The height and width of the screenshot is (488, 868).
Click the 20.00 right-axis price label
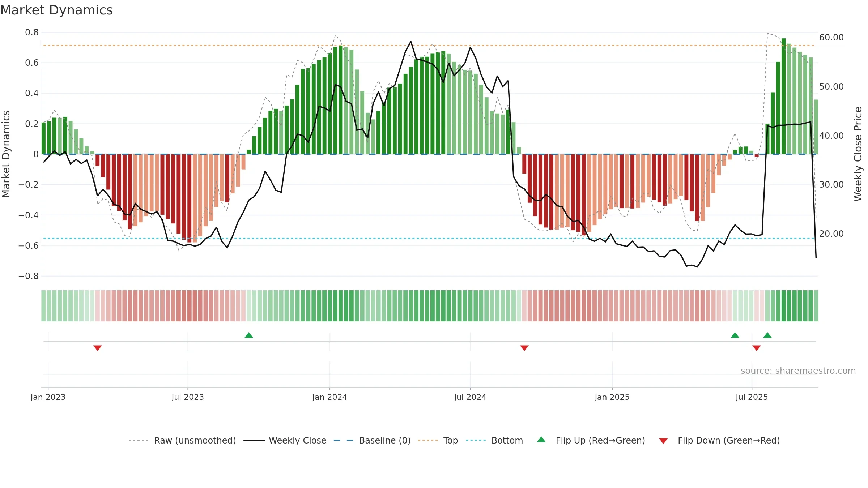[831, 234]
